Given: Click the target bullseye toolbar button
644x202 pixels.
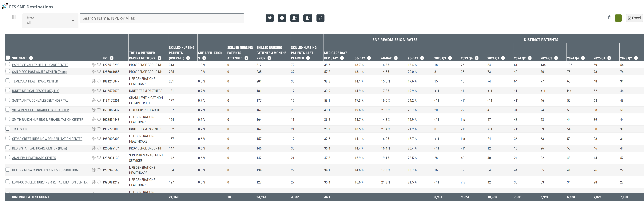Looking at the screenshot, I should (x=282, y=18).
